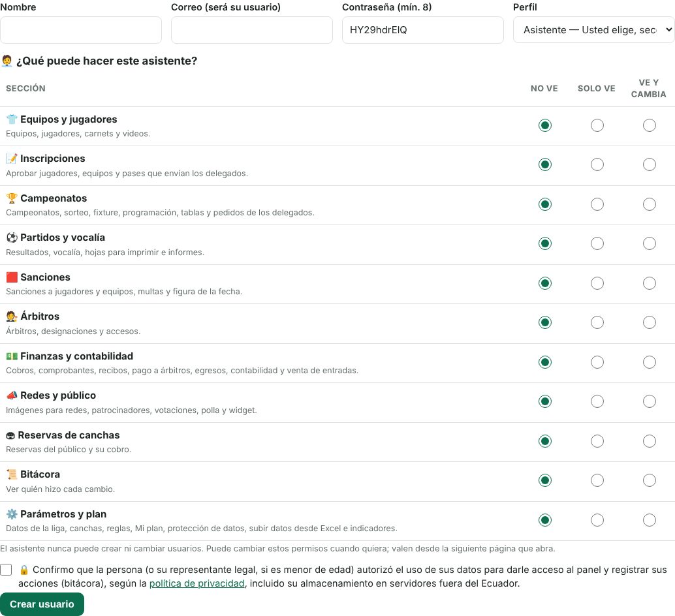The height and width of the screenshot is (616, 675).
Task: Click the red card icon beside Sanciones
Action: [12, 277]
